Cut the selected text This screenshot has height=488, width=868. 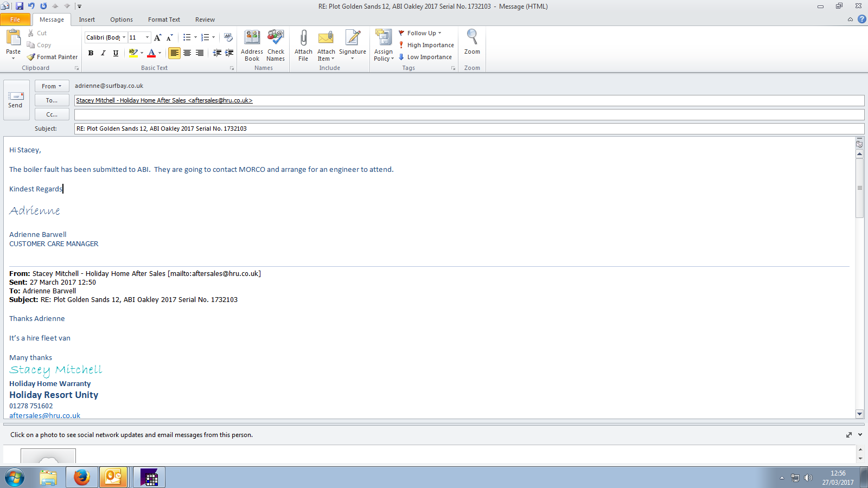37,33
